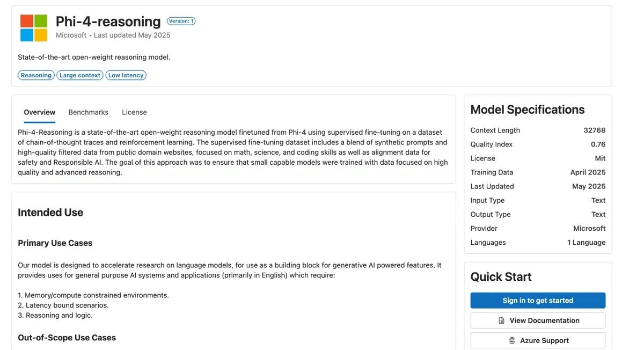Click the Microsoft publisher name under title

[x=71, y=35]
